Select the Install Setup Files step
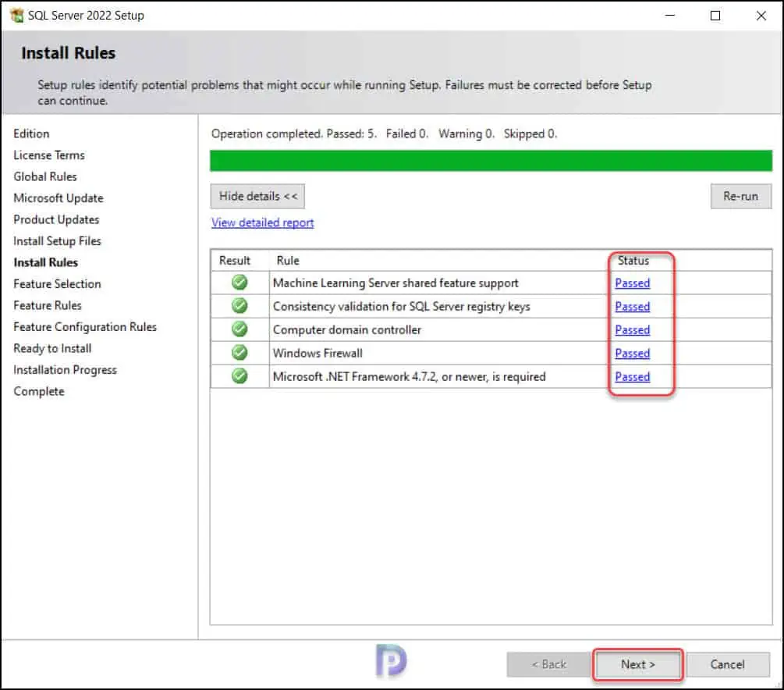Viewport: 784px width, 690px height. coord(57,241)
